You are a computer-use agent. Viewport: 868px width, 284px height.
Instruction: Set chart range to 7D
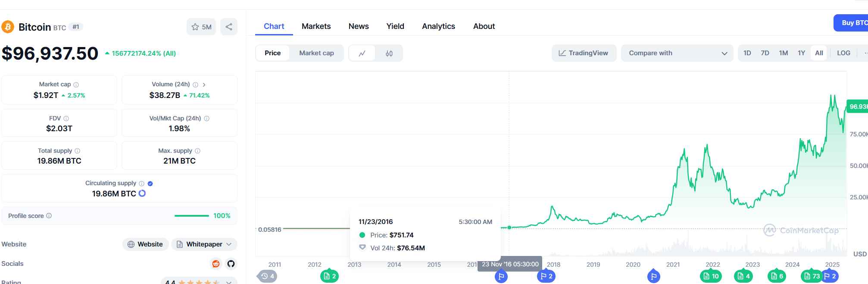[765, 53]
